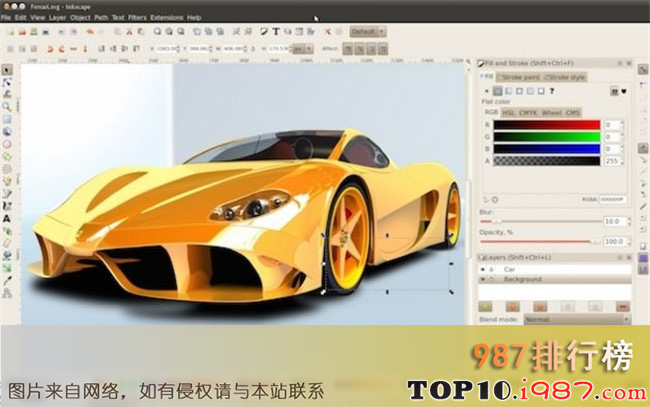
Task: Toggle visibility of Car layer
Action: pos(483,269)
